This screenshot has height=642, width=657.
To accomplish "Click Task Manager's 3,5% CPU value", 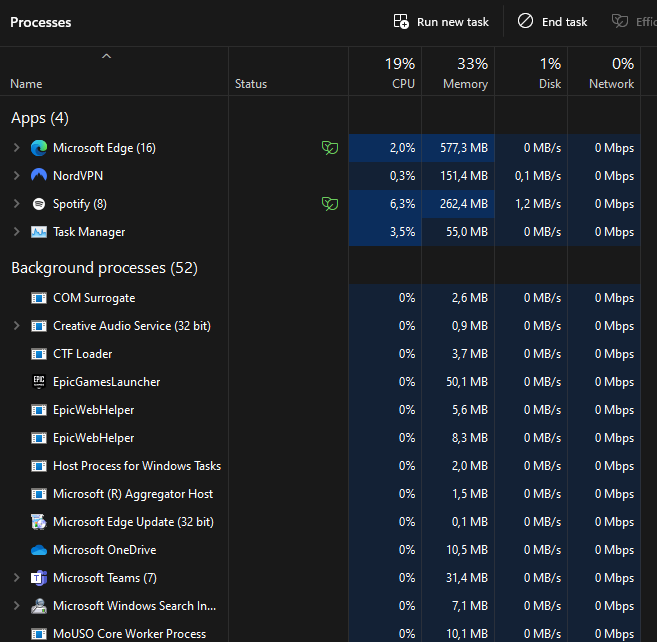I will 402,232.
